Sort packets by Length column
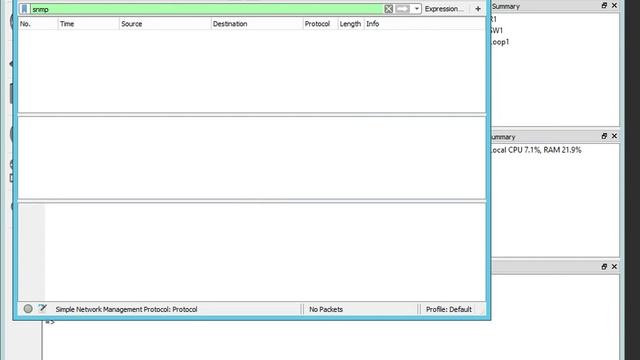Screen dimensions: 640x360 (x=351, y=24)
